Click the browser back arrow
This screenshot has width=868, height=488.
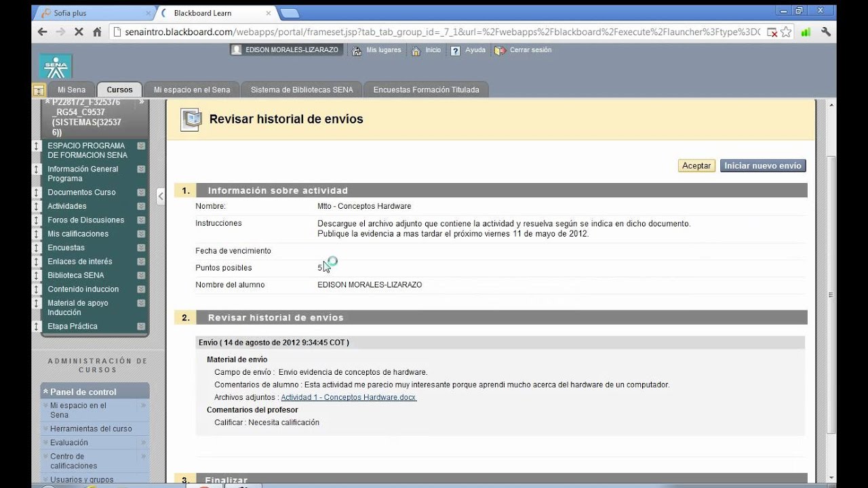(x=43, y=32)
